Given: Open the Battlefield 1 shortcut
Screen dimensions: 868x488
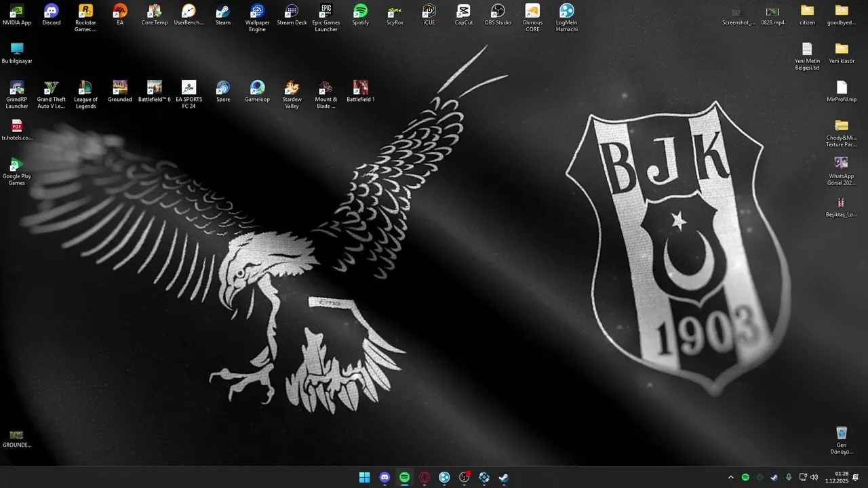Looking at the screenshot, I should 361,91.
